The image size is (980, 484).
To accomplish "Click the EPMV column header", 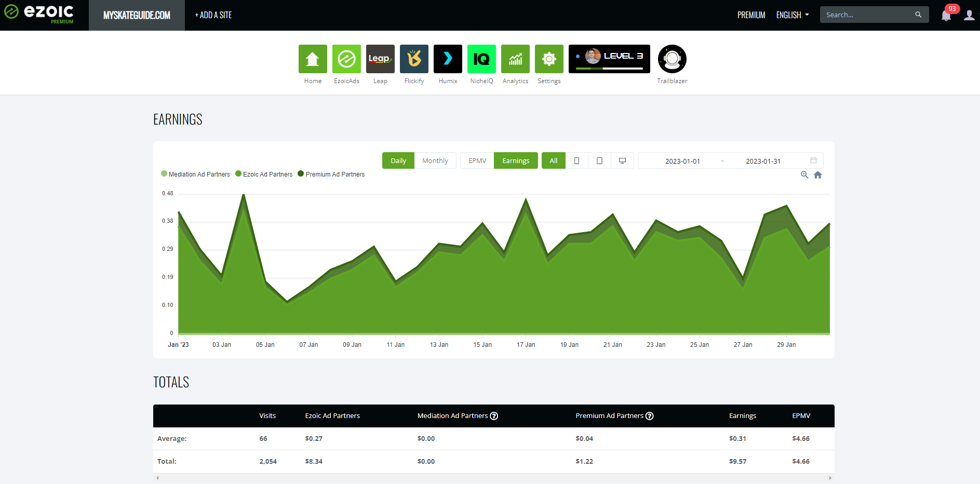I will [801, 416].
